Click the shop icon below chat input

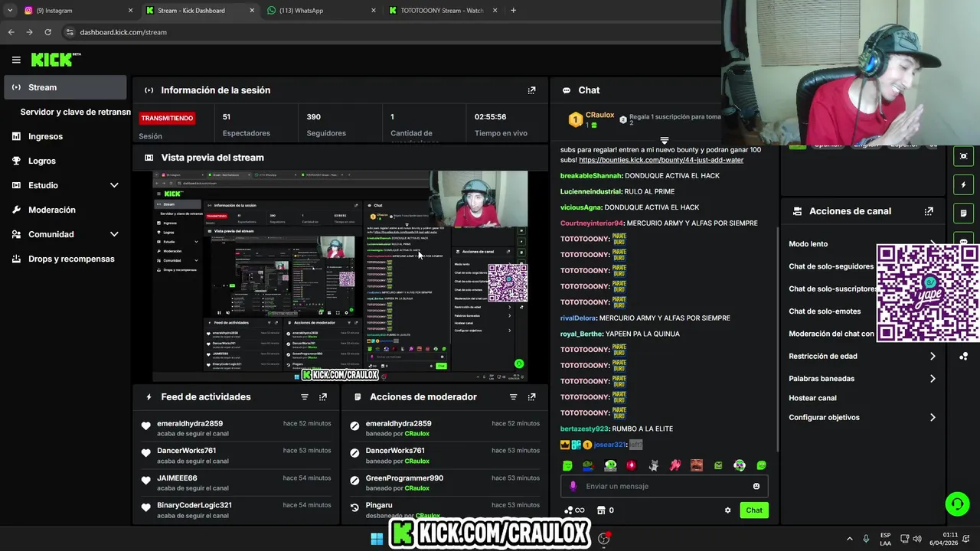tap(601, 510)
